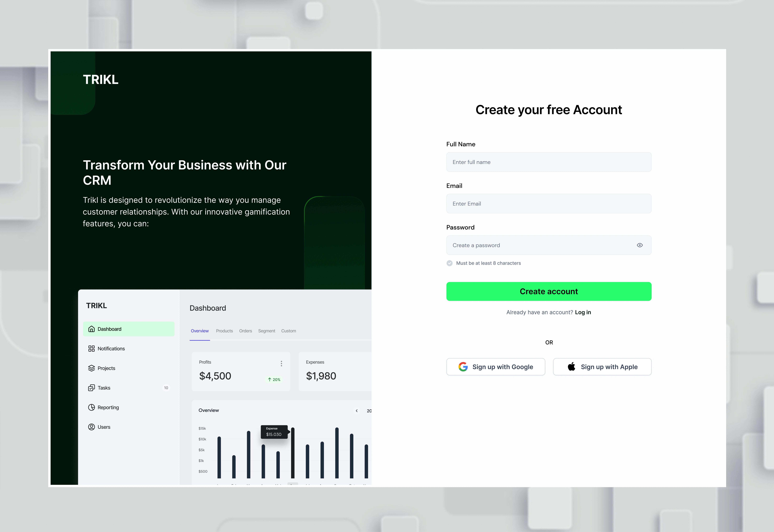This screenshot has height=532, width=774.
Task: Click the Projects layers icon
Action: point(91,368)
